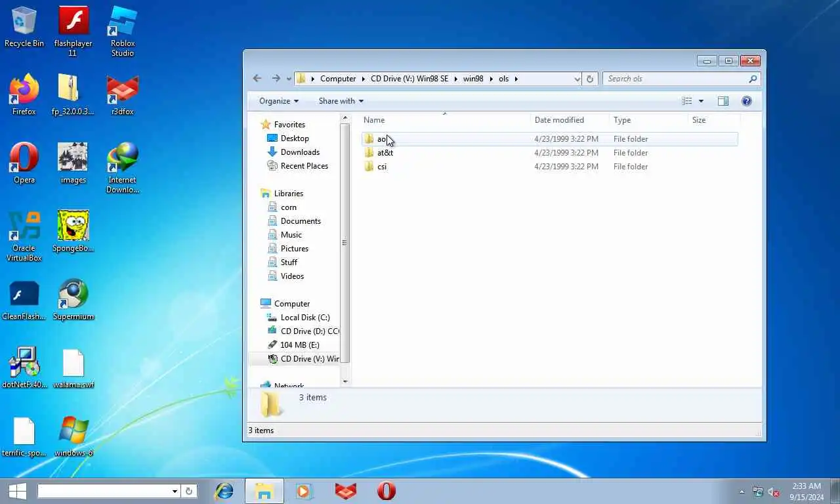Open the Explorer Help question mark icon
The width and height of the screenshot is (840, 504).
point(746,101)
